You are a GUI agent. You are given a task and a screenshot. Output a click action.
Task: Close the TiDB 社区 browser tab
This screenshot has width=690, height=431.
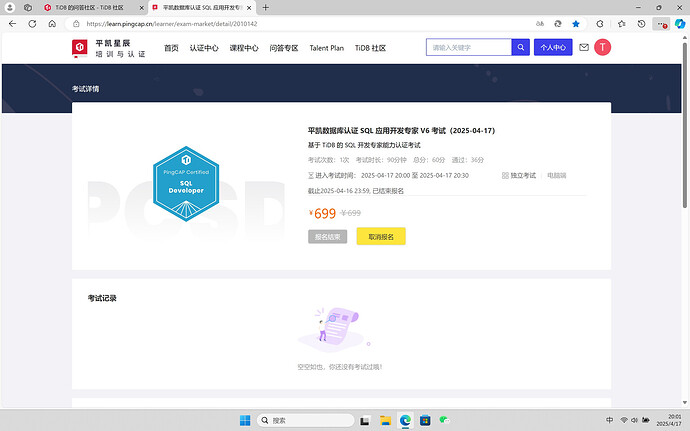(142, 7)
